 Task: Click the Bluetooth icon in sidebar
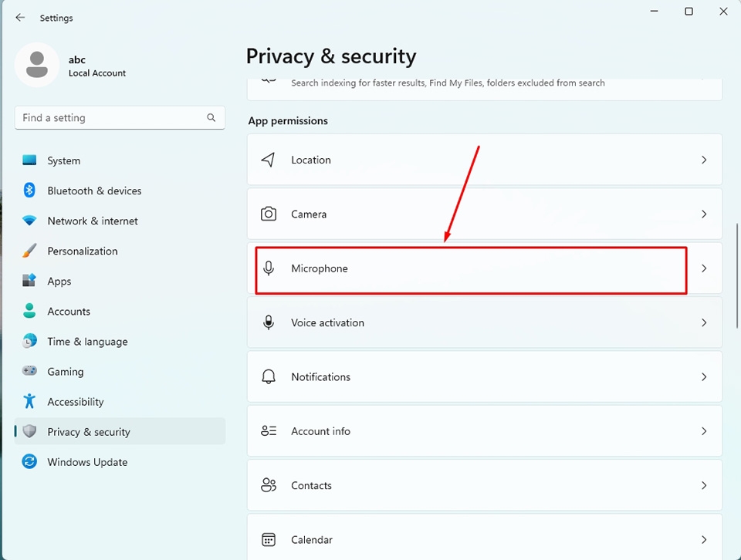[x=29, y=191]
